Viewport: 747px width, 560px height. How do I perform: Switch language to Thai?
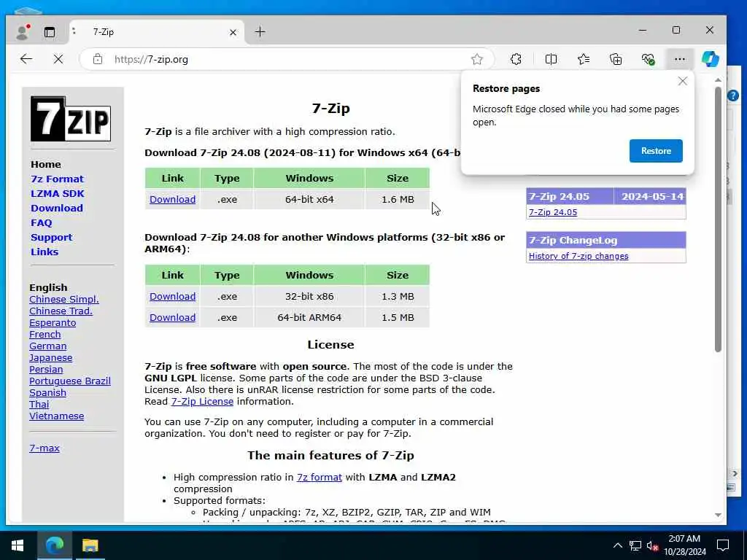coord(39,404)
